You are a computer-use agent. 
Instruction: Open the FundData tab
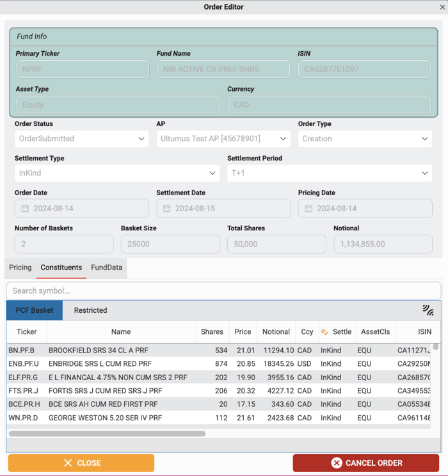(x=107, y=267)
